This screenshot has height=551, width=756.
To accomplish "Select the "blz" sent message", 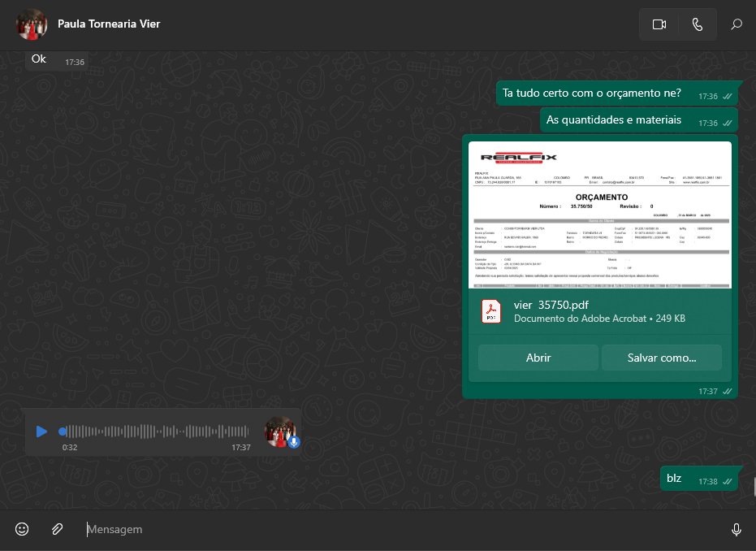I will 674,479.
